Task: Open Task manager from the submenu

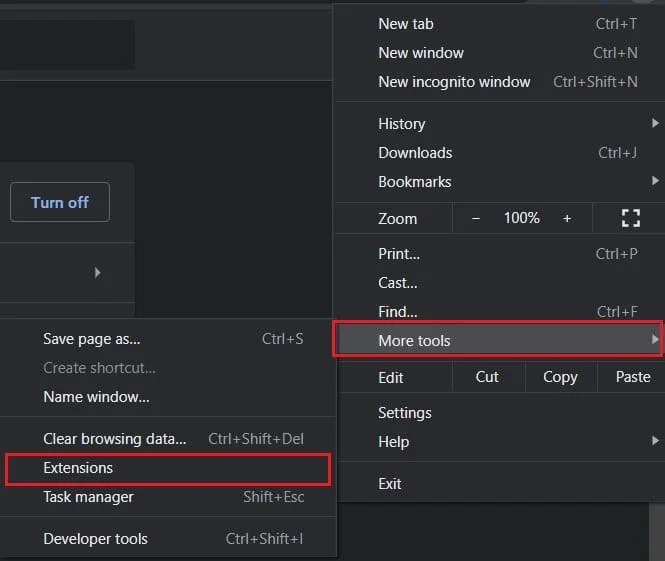Action: tap(88, 497)
